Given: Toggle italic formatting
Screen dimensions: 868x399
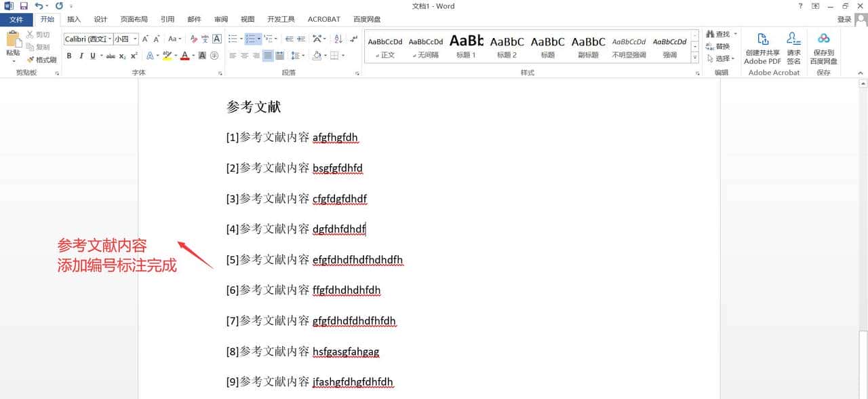Looking at the screenshot, I should (x=80, y=56).
